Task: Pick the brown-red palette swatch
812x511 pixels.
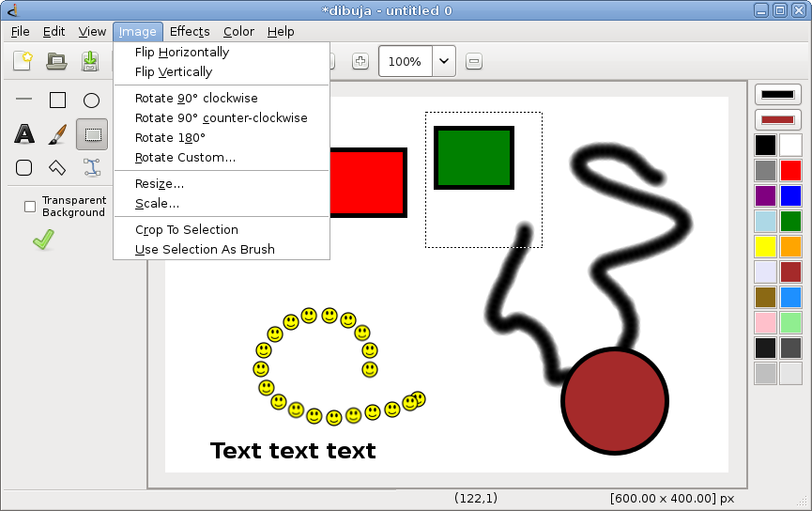Action: (x=790, y=272)
